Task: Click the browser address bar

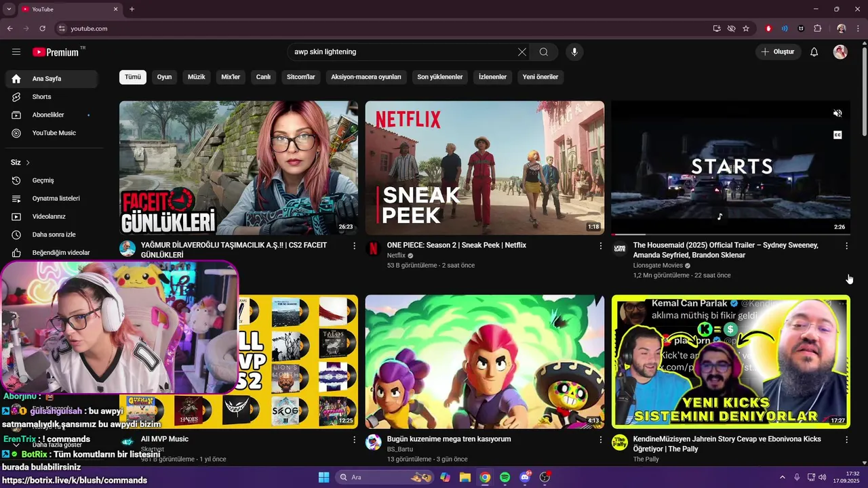Action: [x=380, y=28]
